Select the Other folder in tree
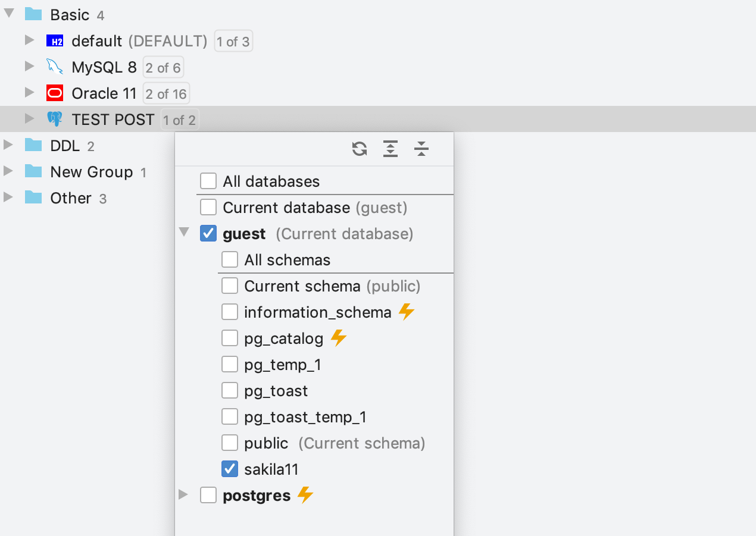The image size is (756, 536). click(x=70, y=198)
